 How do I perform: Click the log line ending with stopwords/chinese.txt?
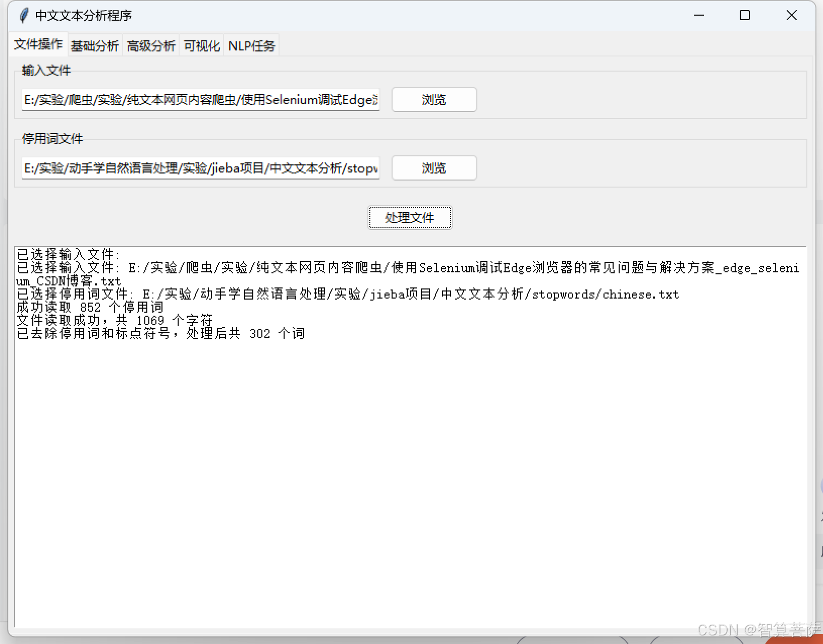(348, 294)
